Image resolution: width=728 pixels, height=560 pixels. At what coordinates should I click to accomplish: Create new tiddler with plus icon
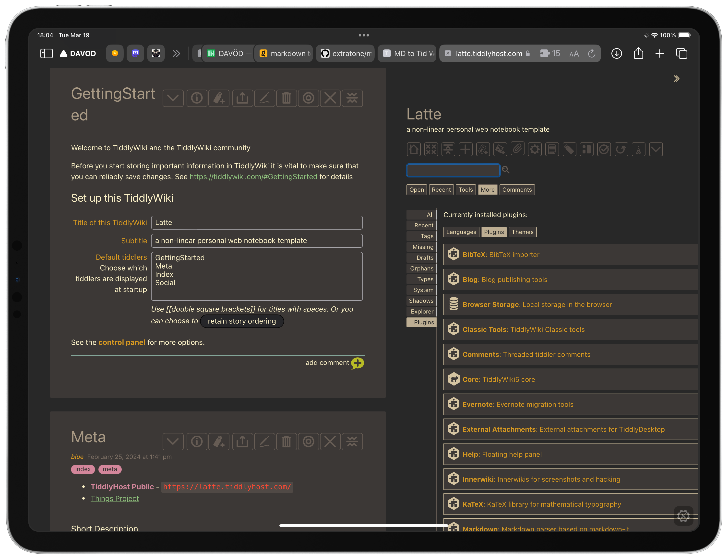[465, 149]
